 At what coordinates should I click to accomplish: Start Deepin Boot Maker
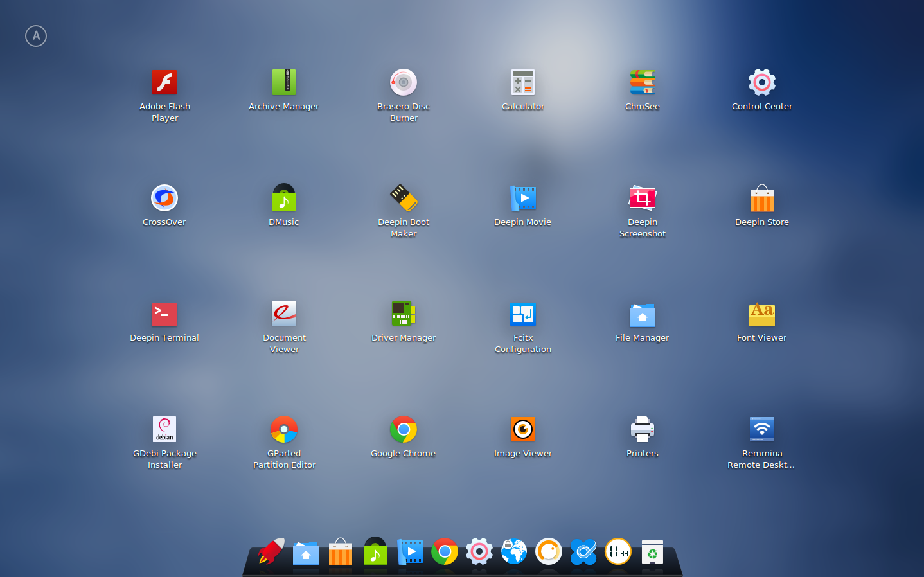(x=404, y=199)
